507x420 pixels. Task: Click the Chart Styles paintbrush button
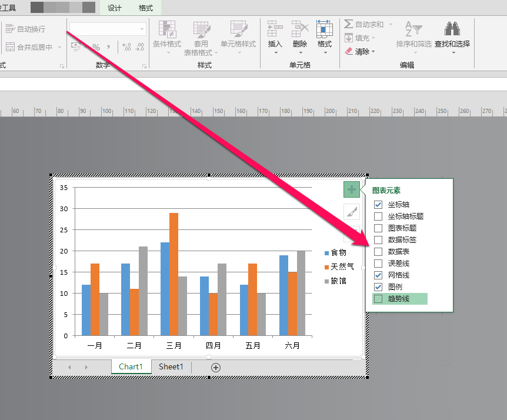coord(352,212)
